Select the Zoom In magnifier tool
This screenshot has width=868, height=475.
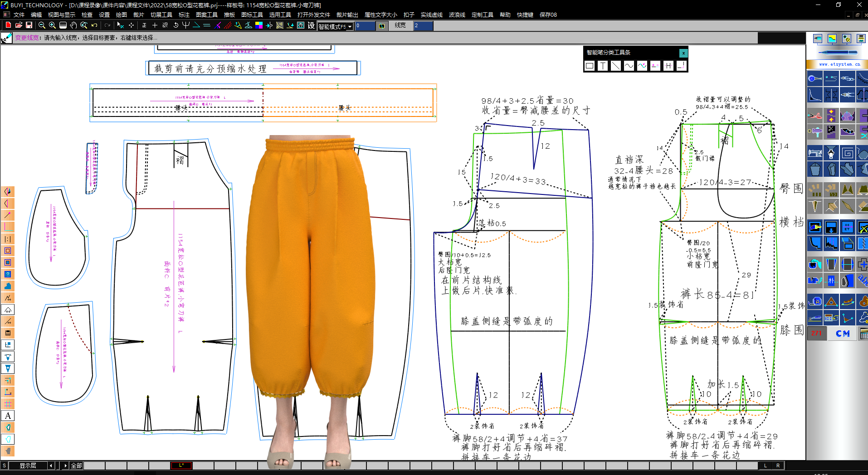coord(51,26)
